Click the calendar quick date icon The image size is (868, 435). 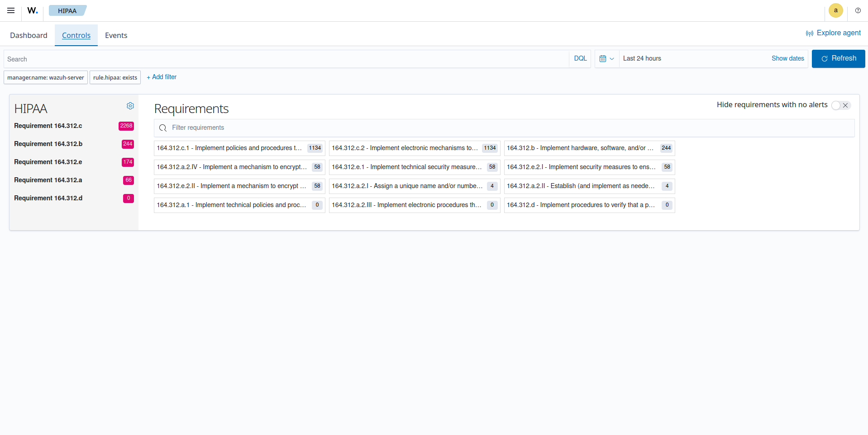pyautogui.click(x=606, y=59)
